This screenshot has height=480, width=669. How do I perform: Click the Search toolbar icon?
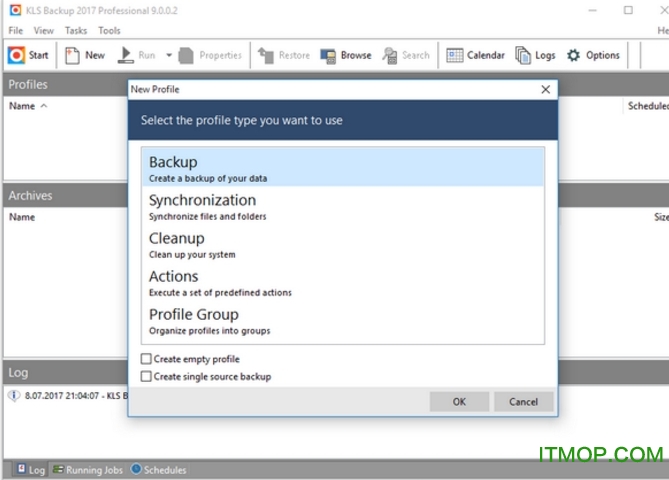coord(390,55)
